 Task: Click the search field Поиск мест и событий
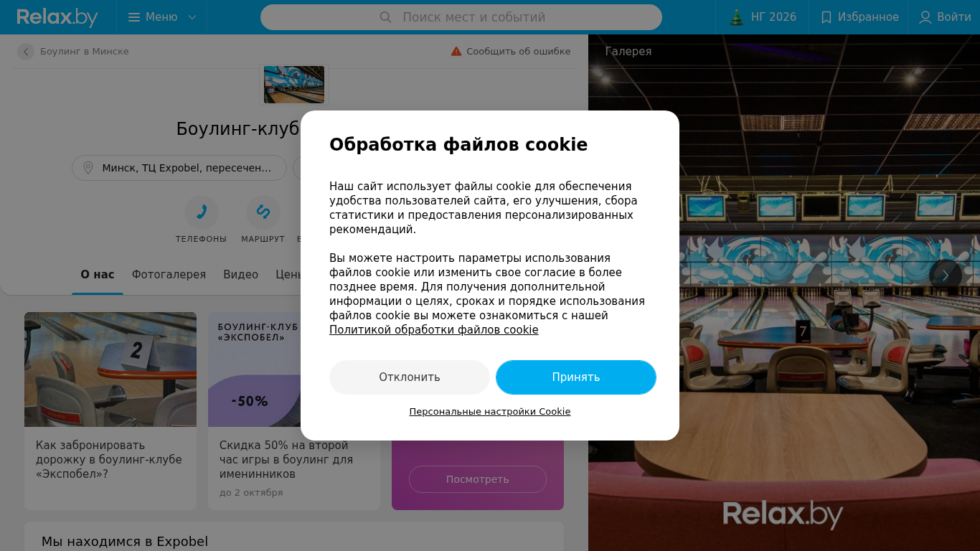(461, 17)
